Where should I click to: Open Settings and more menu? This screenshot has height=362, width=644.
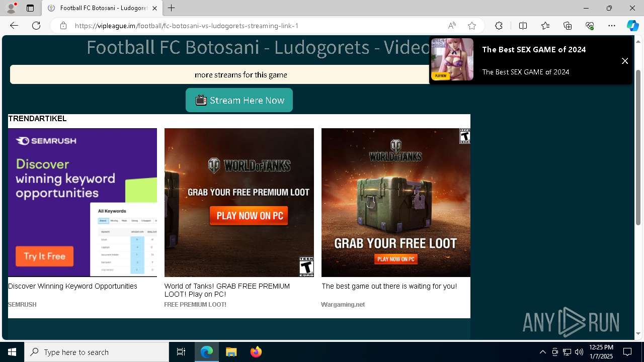(612, 26)
